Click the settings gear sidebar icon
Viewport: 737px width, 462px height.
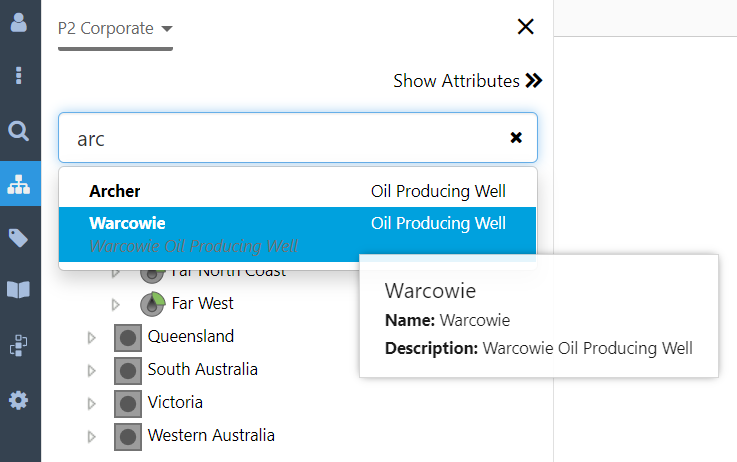[x=19, y=400]
